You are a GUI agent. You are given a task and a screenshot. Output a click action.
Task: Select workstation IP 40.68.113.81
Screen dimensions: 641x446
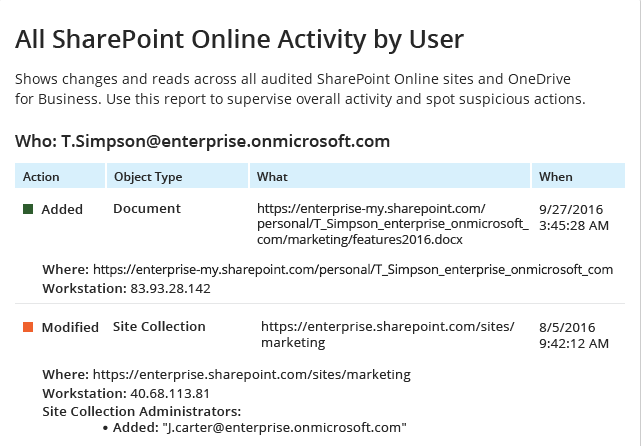coord(170,394)
